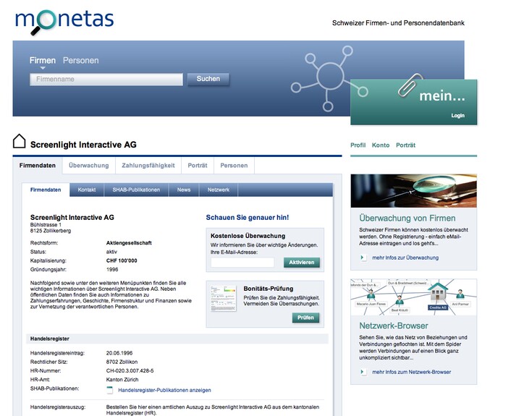Image resolution: width=532 pixels, height=416 pixels.
Task: Click Schweizer Firmen- und Personendatenbank tagline
Action: point(398,23)
